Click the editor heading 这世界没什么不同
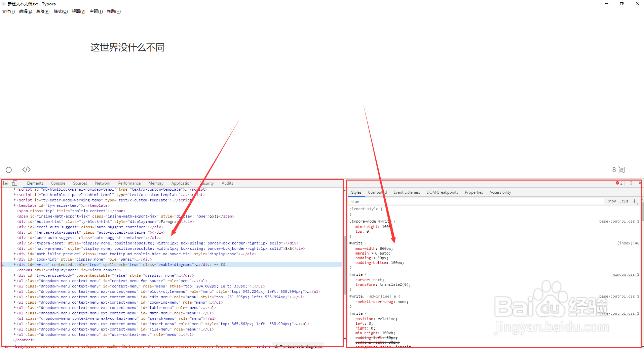This screenshot has height=349, width=644. point(127,47)
